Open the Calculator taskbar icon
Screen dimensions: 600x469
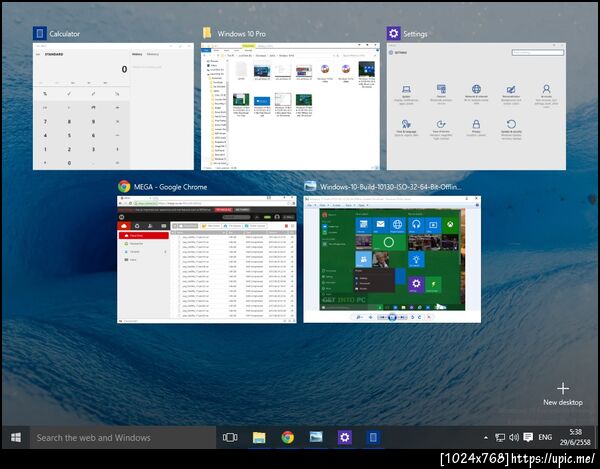373,437
